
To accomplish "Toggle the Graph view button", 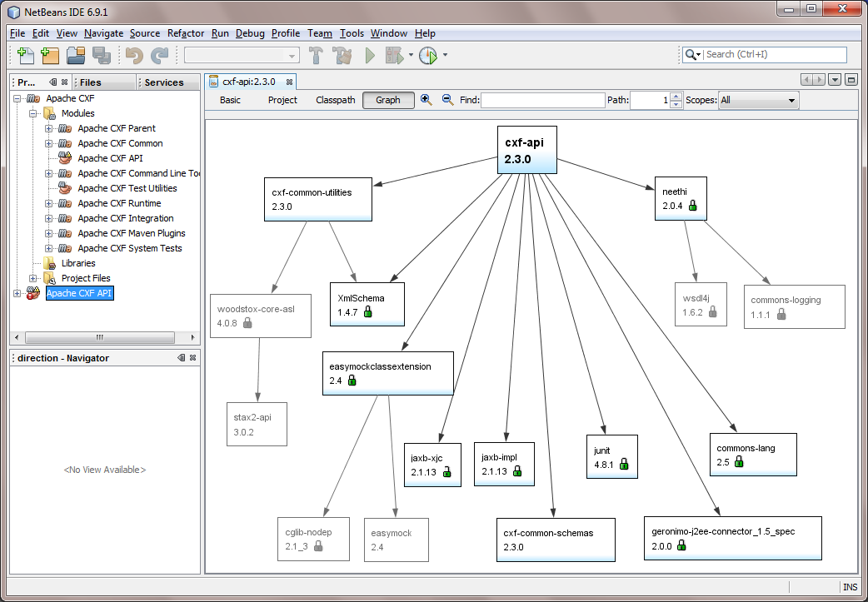I will click(x=387, y=100).
